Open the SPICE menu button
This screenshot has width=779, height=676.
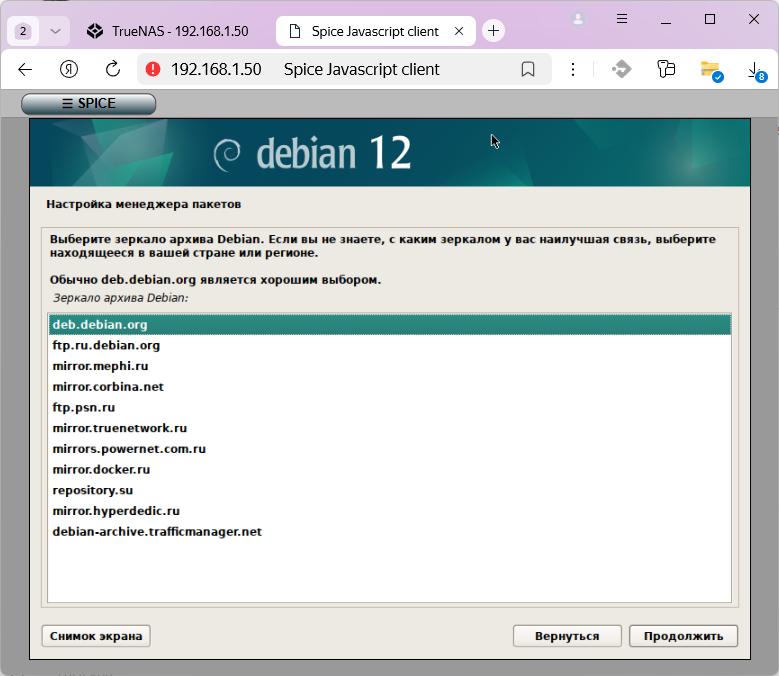[88, 103]
